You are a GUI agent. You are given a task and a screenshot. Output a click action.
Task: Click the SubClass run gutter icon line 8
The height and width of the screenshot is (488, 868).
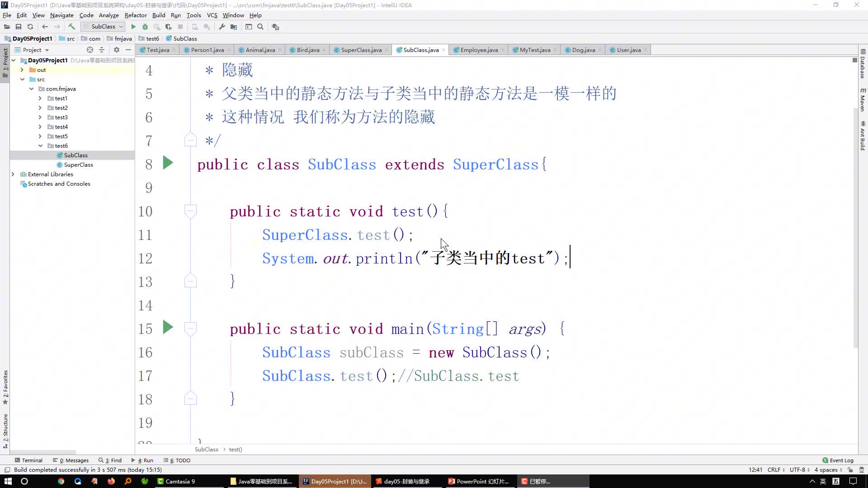168,164
